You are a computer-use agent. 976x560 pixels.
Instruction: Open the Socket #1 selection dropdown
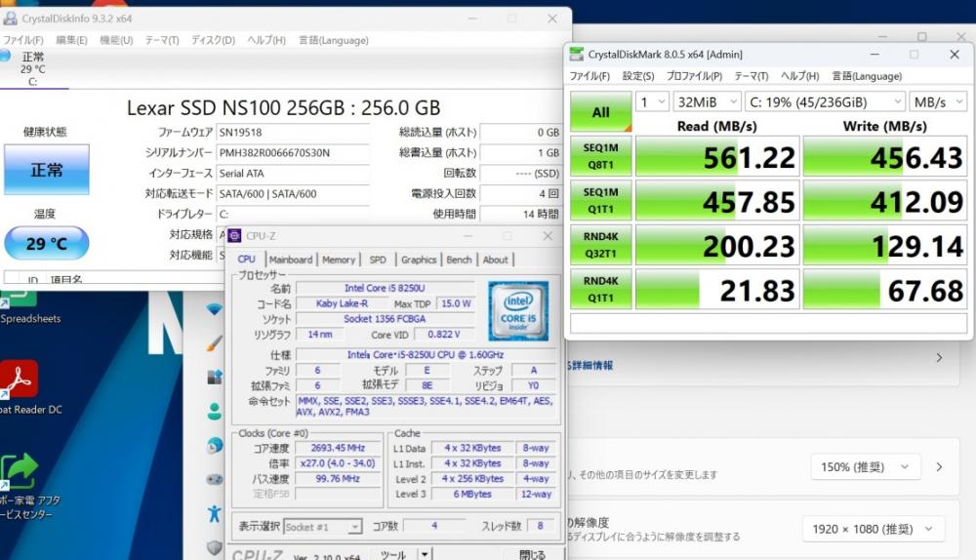point(322,527)
